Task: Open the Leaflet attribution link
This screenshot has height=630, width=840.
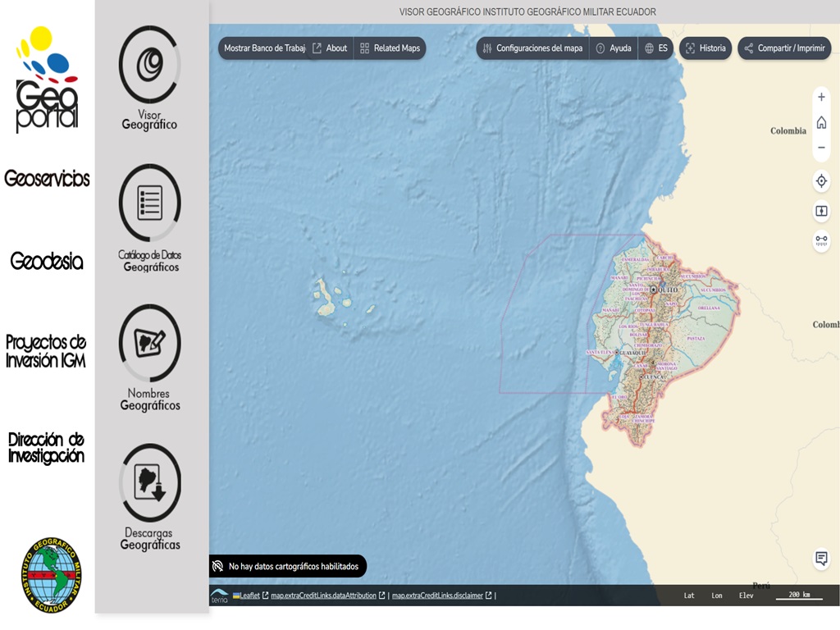Action: point(249,596)
